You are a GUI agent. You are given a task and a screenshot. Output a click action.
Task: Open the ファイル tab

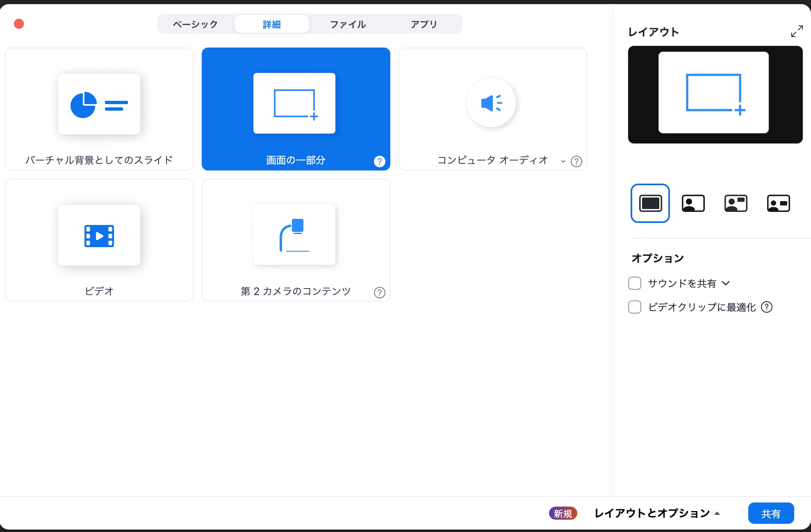pos(348,24)
